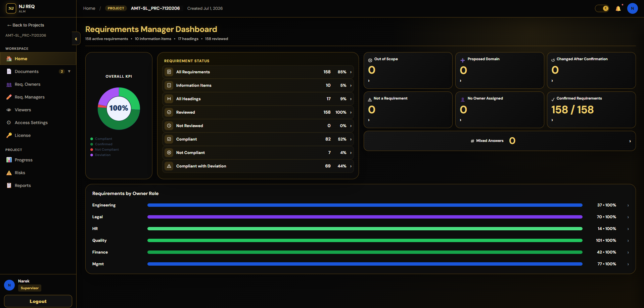Click the Risks sidebar label
The height and width of the screenshot is (308, 644).
[x=20, y=173]
